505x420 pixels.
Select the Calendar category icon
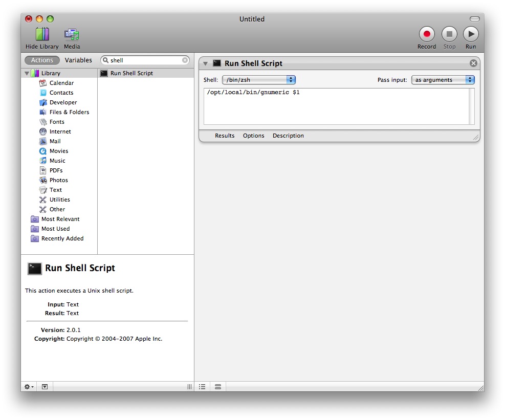(x=43, y=83)
